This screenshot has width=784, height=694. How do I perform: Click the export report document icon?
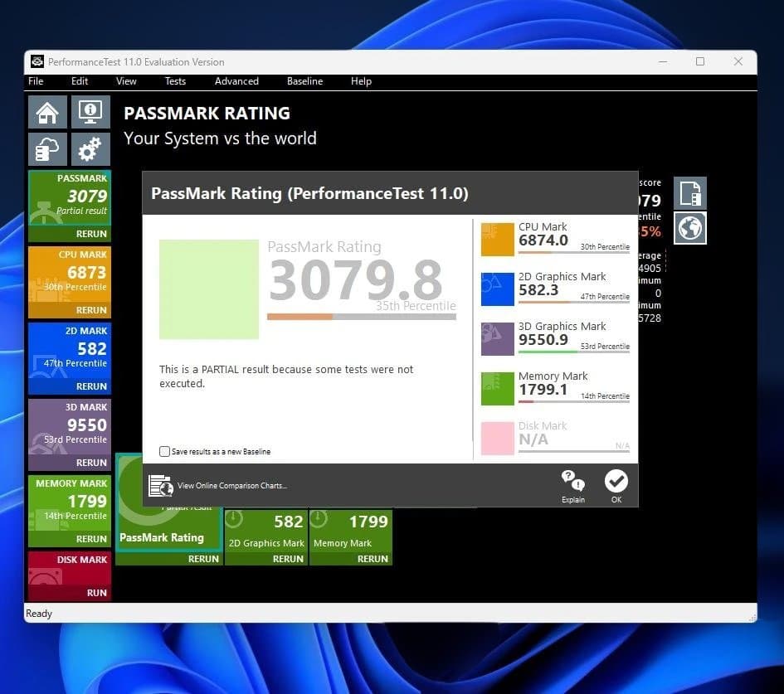click(689, 192)
